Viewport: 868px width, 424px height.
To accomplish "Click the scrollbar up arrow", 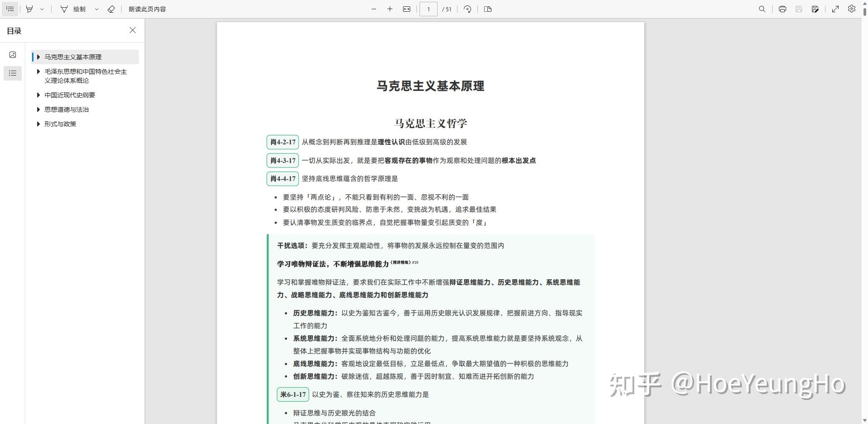I will [x=865, y=3].
